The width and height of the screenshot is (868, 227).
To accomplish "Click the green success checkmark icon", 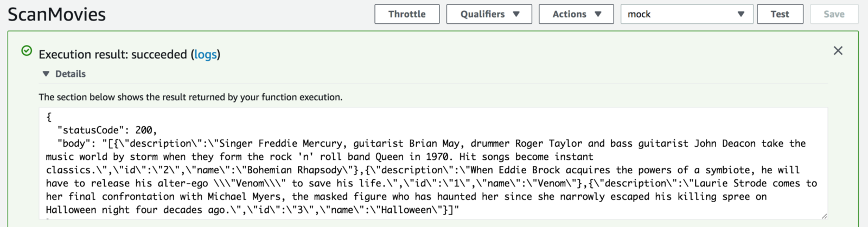I will tap(27, 51).
